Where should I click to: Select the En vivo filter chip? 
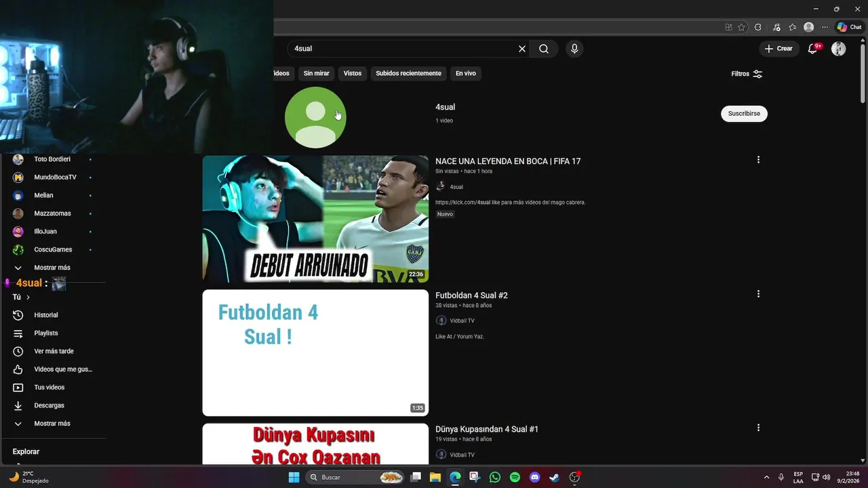[465, 73]
